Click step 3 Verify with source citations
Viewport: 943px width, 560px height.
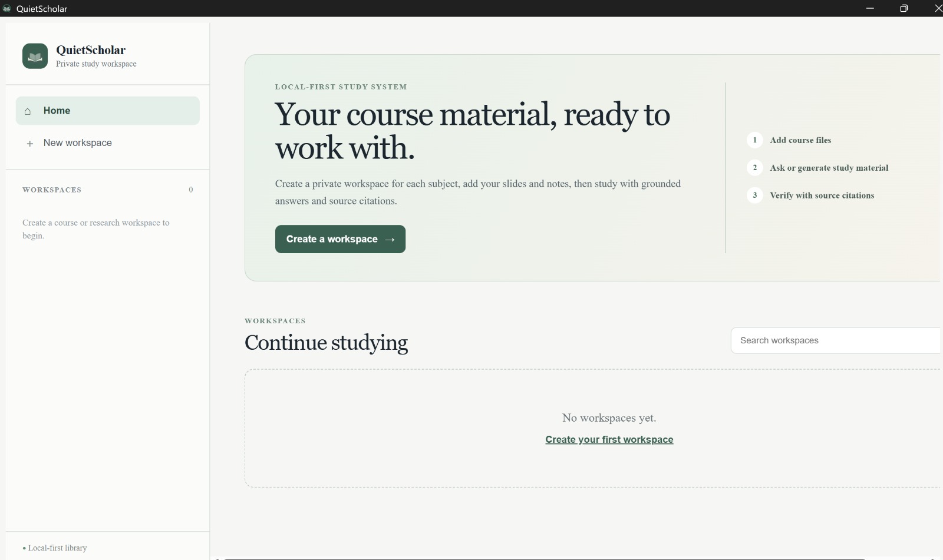(810, 195)
